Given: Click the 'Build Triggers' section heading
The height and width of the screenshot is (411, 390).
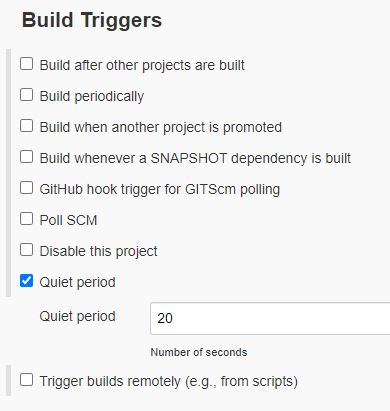Looking at the screenshot, I should coord(92,21).
